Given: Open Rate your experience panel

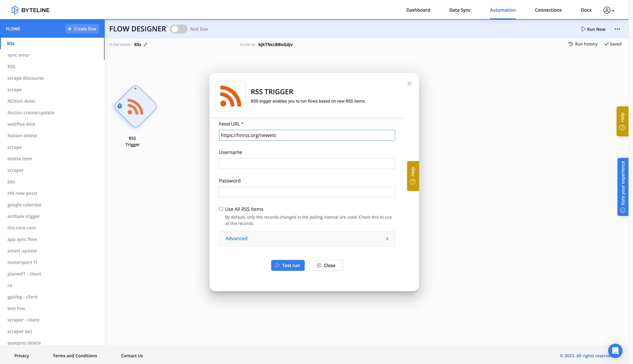Looking at the screenshot, I should [623, 187].
